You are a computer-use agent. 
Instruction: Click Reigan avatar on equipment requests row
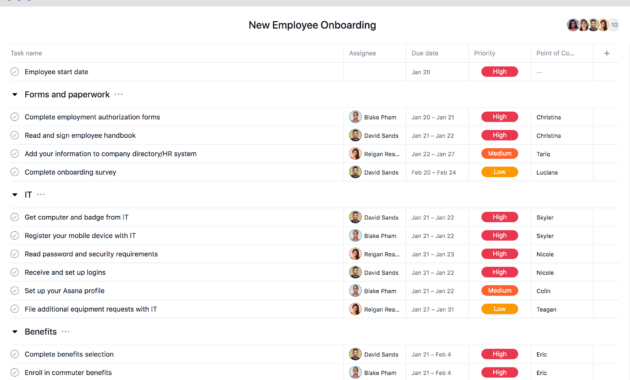355,309
